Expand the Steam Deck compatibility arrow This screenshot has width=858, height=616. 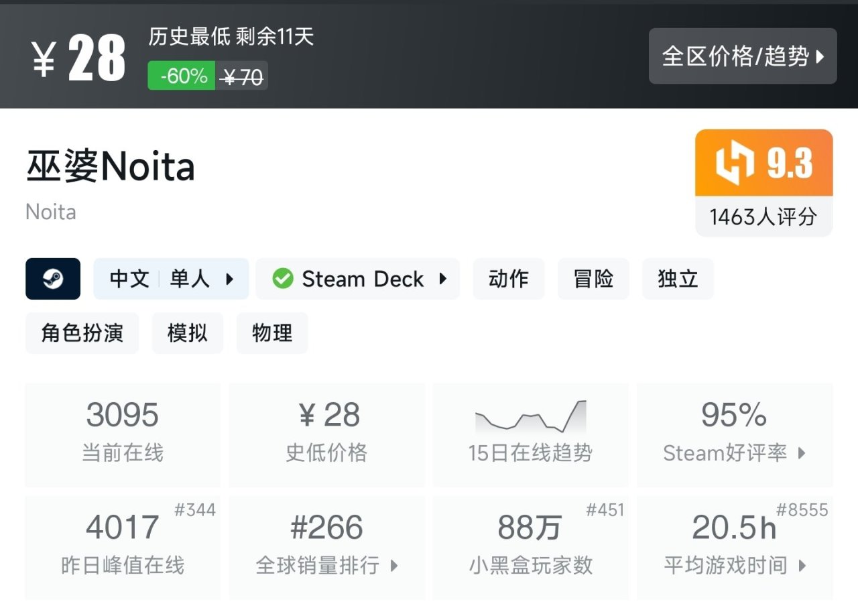point(443,279)
